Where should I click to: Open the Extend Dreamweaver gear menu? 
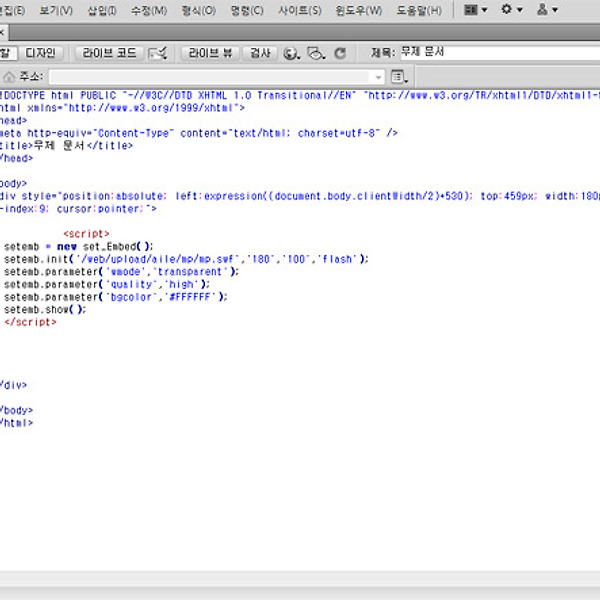511,10
